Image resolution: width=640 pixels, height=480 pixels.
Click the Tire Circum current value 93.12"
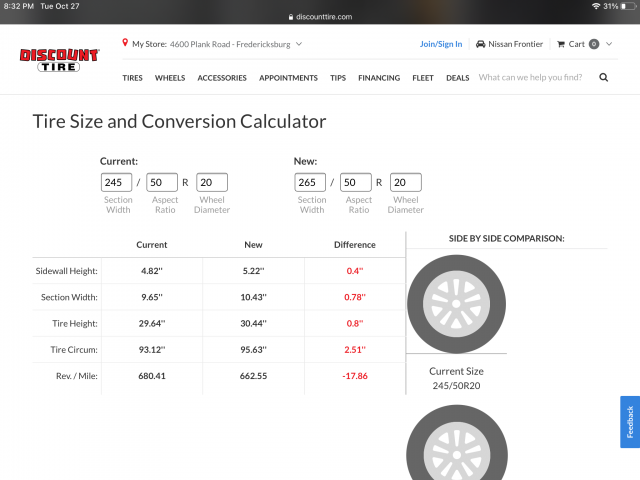pyautogui.click(x=152, y=350)
